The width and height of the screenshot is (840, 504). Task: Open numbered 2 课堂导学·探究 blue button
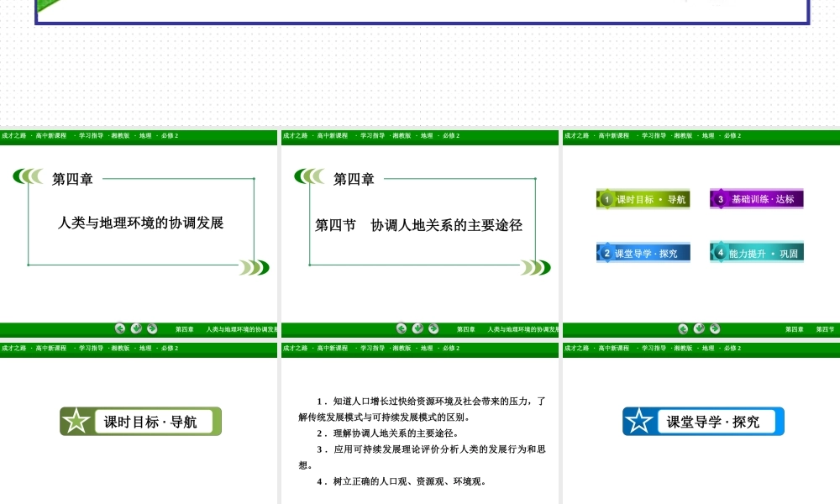(x=643, y=253)
